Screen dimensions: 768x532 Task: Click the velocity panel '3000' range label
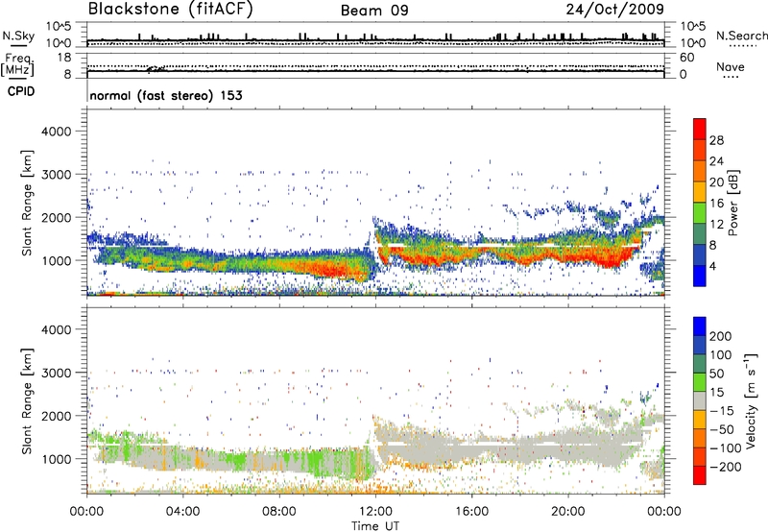pyautogui.click(x=57, y=373)
